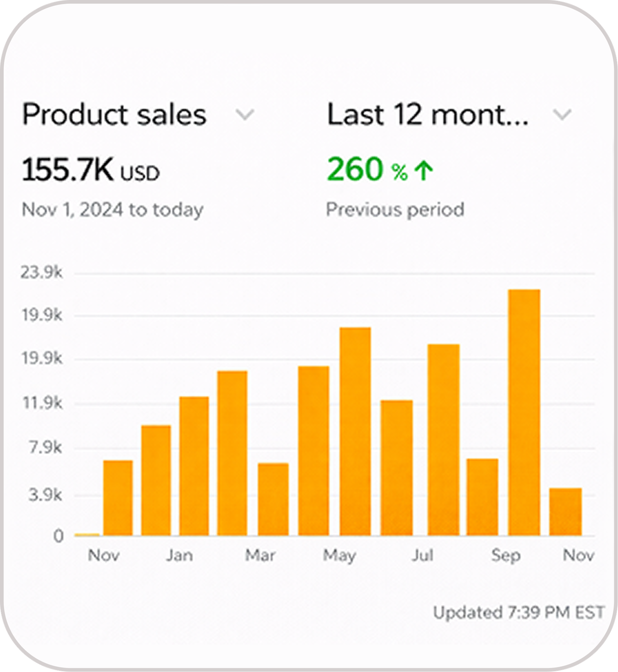This screenshot has width=618, height=672.
Task: Expand the Product sales dropdown chevron
Action: click(x=245, y=115)
